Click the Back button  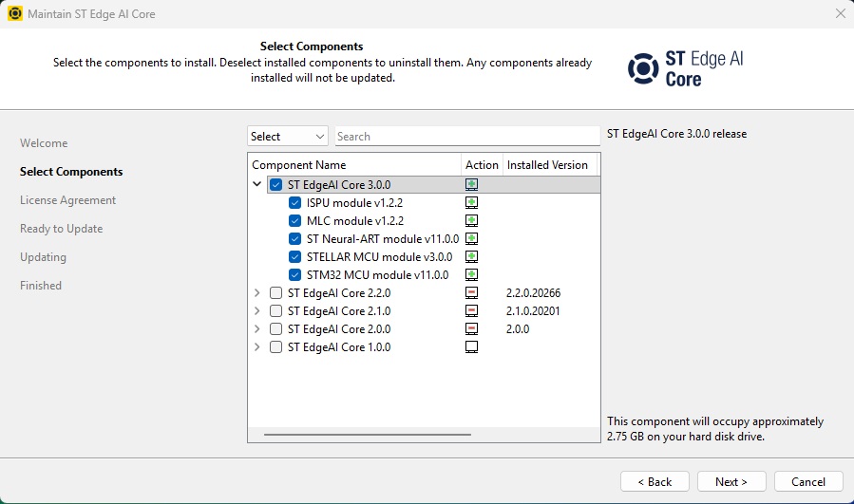point(655,481)
